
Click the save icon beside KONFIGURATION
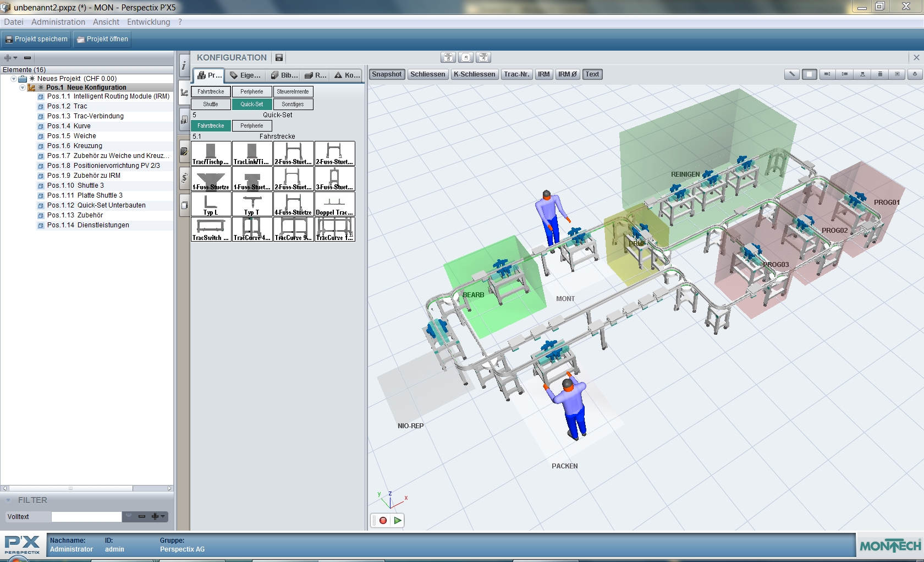(x=279, y=58)
